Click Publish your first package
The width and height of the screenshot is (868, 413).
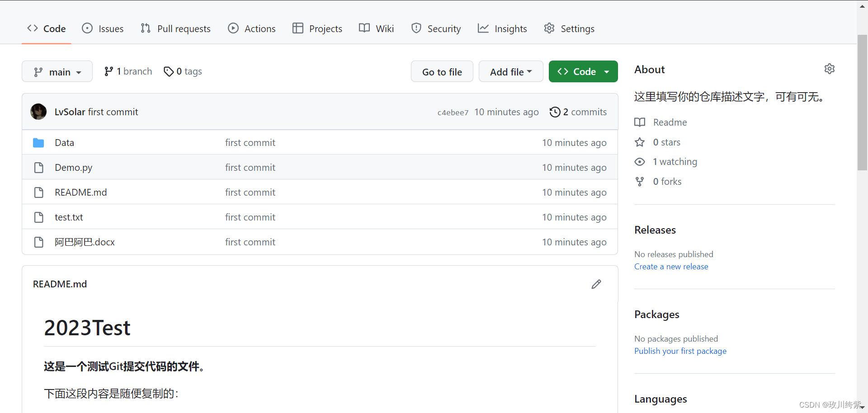(x=680, y=351)
